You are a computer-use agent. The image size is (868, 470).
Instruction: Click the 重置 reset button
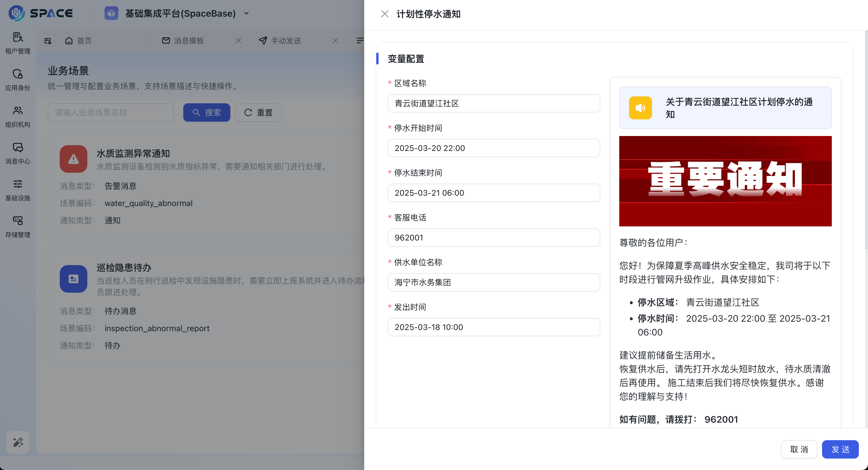pyautogui.click(x=258, y=112)
